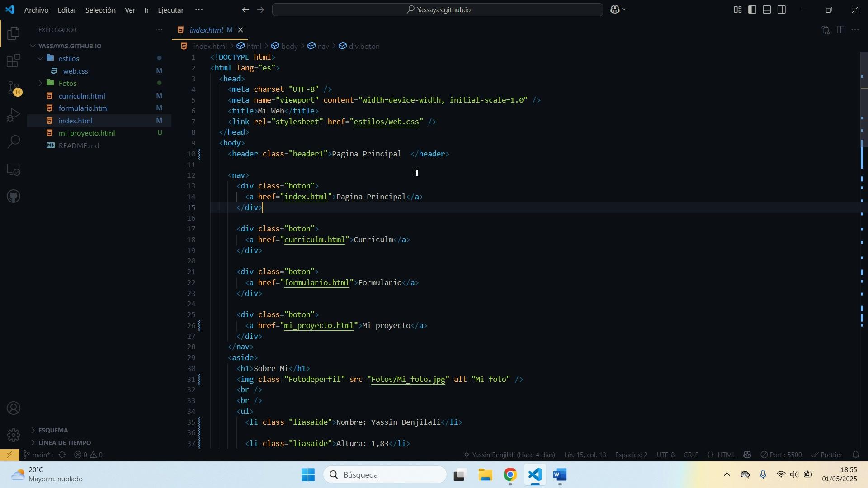Open the Archivo menu

[x=36, y=10]
